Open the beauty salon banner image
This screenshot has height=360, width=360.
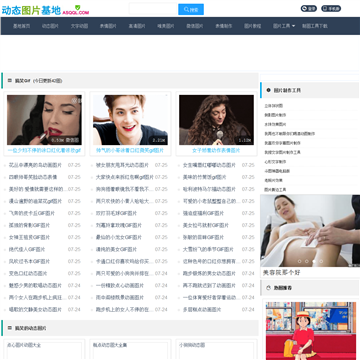point(310,231)
